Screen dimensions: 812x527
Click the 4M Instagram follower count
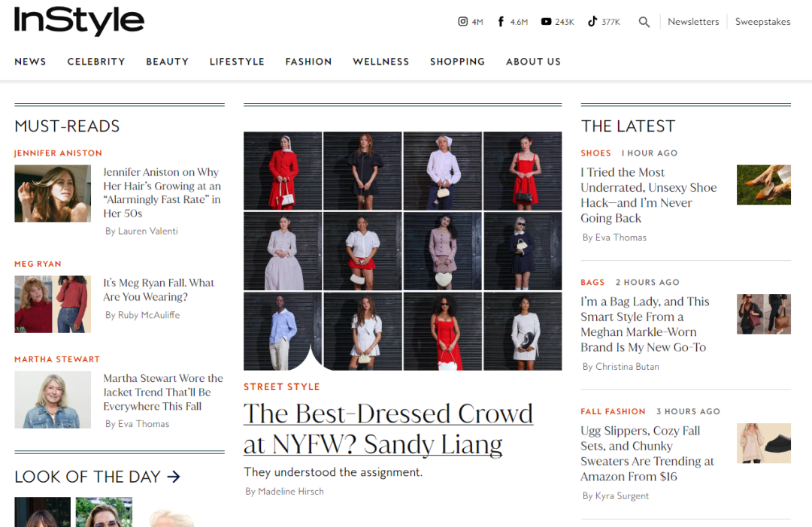(x=477, y=22)
